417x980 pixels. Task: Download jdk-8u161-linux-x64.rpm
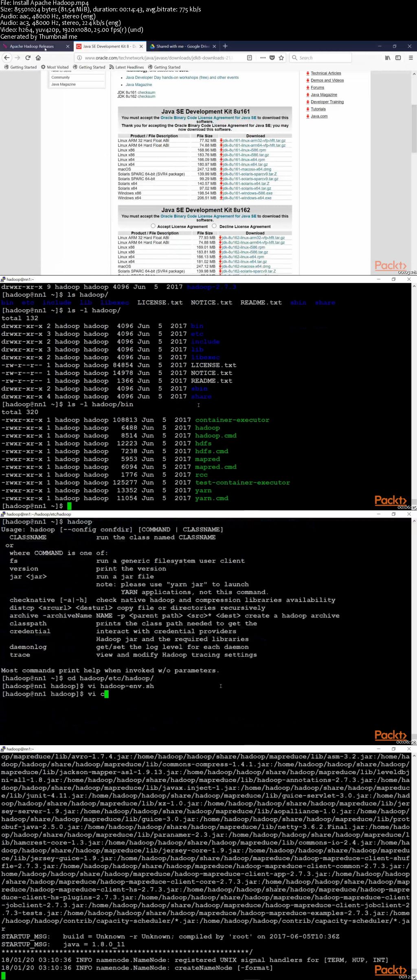click(244, 160)
